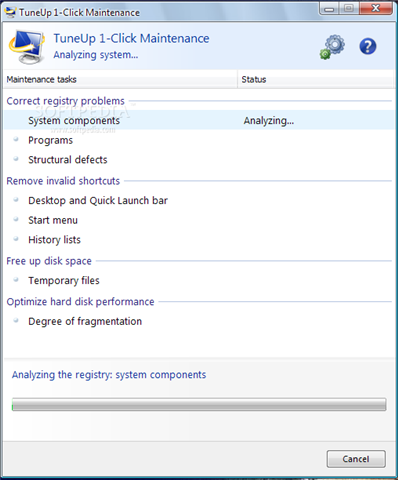Click the analysis progress bar

click(199, 404)
